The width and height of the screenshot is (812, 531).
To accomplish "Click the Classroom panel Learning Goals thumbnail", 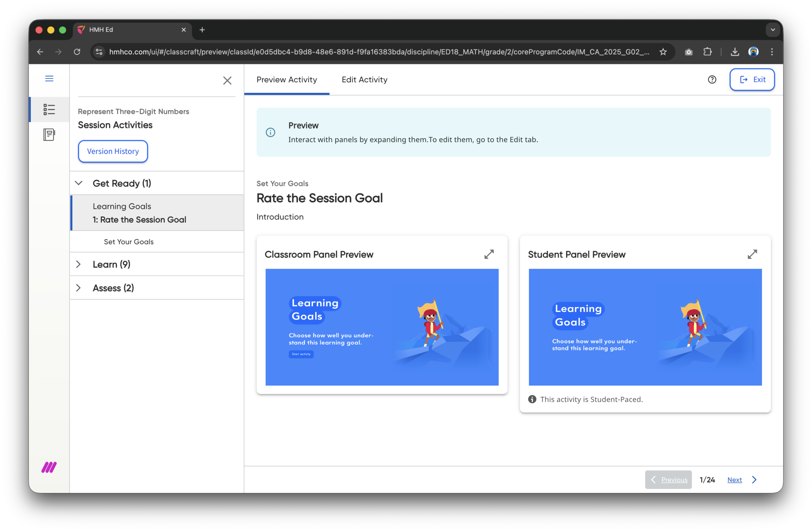I will 382,327.
